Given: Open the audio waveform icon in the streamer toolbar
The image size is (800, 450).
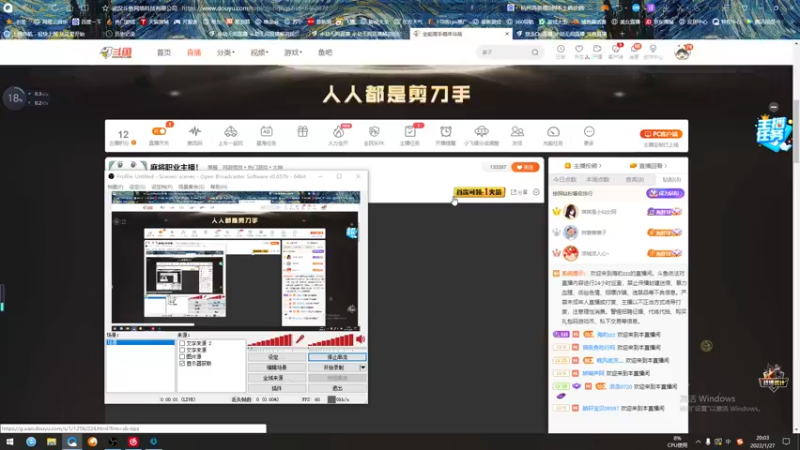Looking at the screenshot, I should click(194, 132).
